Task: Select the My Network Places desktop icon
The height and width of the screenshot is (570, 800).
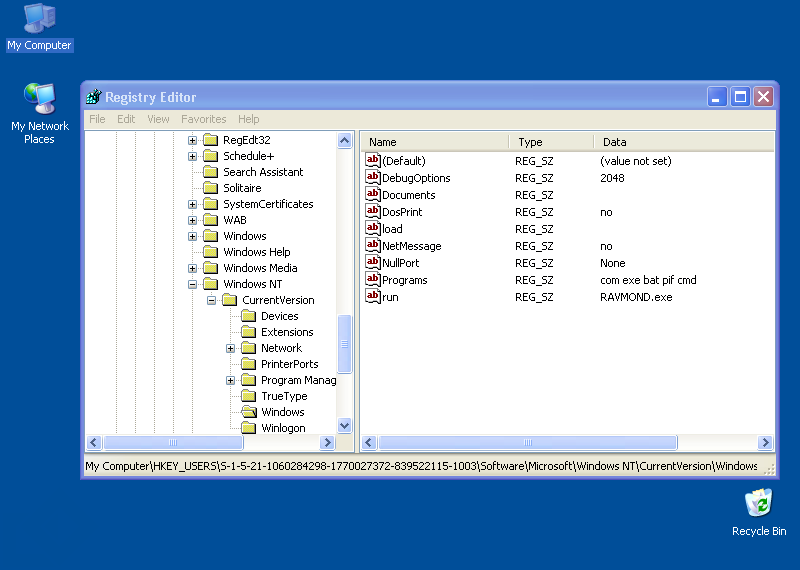Action: (x=39, y=113)
